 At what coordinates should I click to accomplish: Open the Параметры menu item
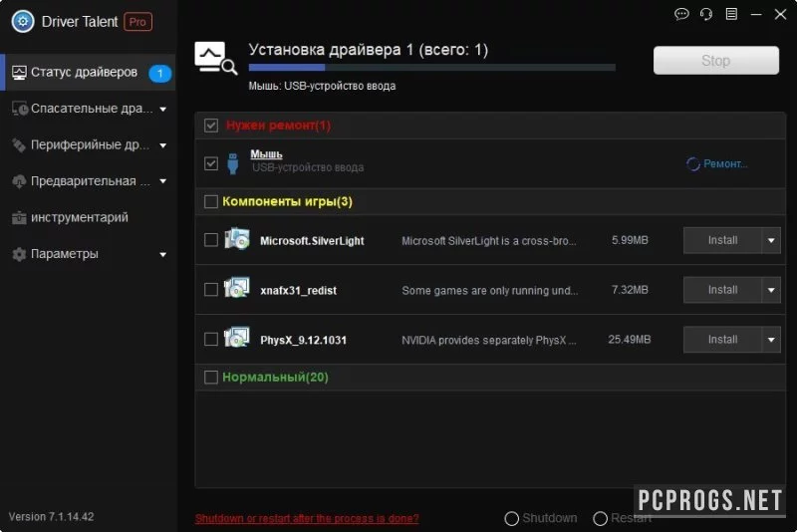point(88,254)
